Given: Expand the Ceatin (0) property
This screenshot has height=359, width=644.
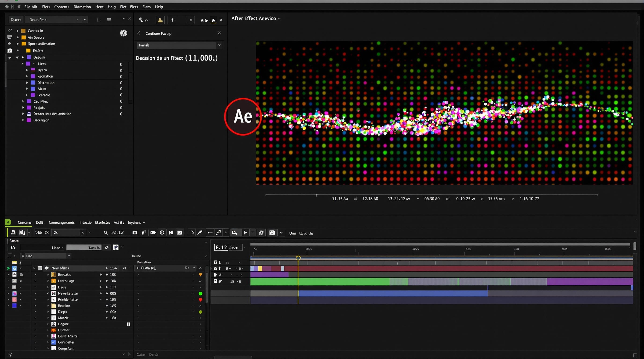Looking at the screenshot, I should pos(138,268).
